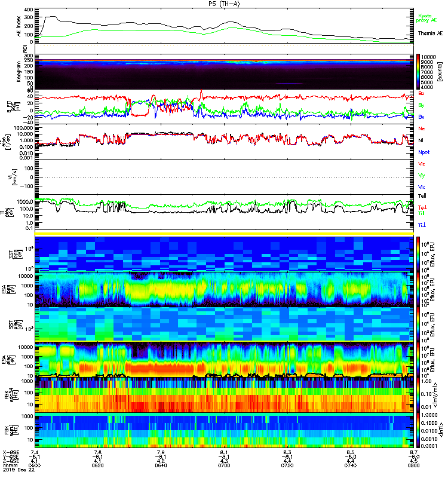Click the red Bz legend label
The height and width of the screenshot is (478, 448).
[x=421, y=94]
